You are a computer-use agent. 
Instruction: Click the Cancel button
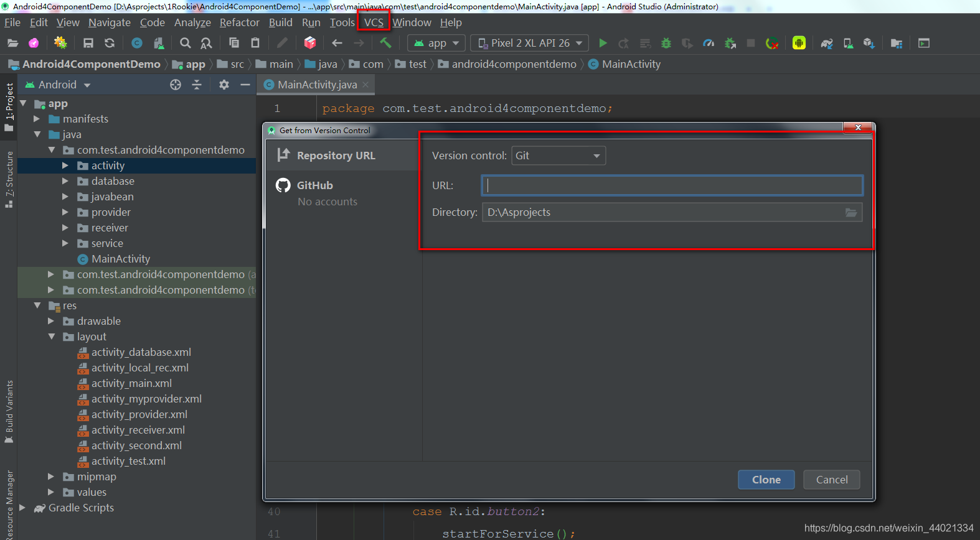click(x=832, y=480)
